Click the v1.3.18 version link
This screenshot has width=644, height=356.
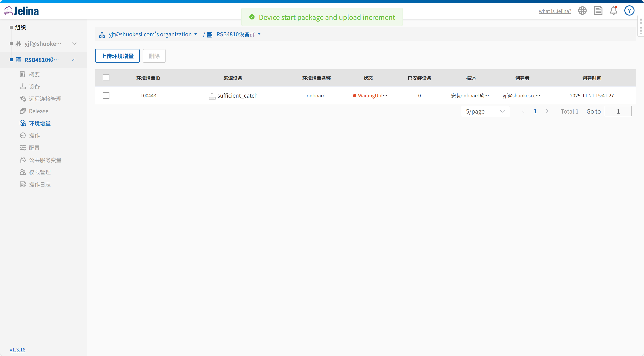17,350
